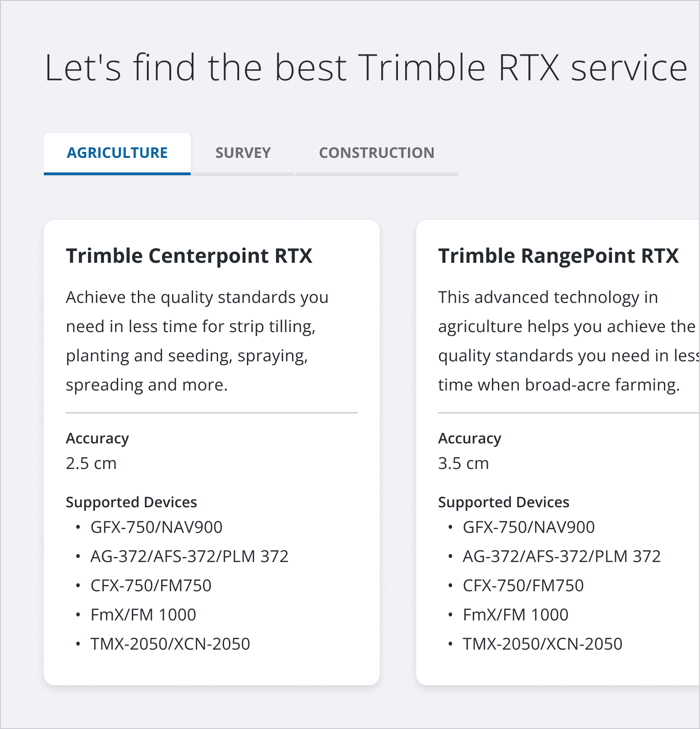Image resolution: width=700 pixels, height=729 pixels.
Task: Click TMX-2050/XCN-2050 in Centerpoint RTX card
Action: tap(170, 644)
